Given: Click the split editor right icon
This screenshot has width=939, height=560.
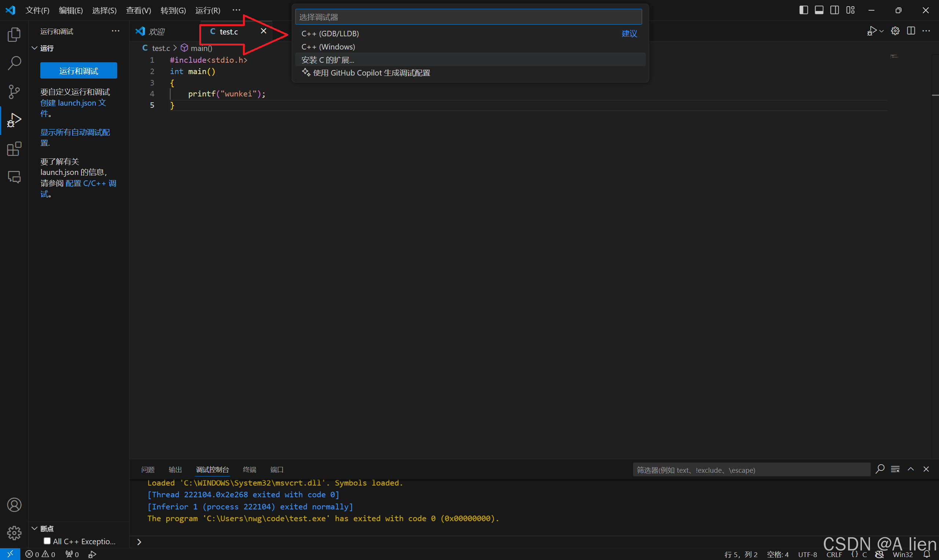Looking at the screenshot, I should tap(911, 31).
